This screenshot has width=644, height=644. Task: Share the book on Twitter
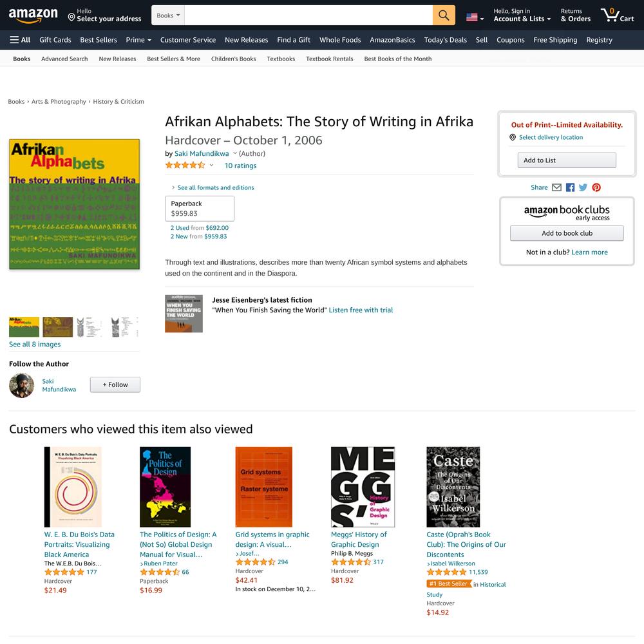point(583,187)
